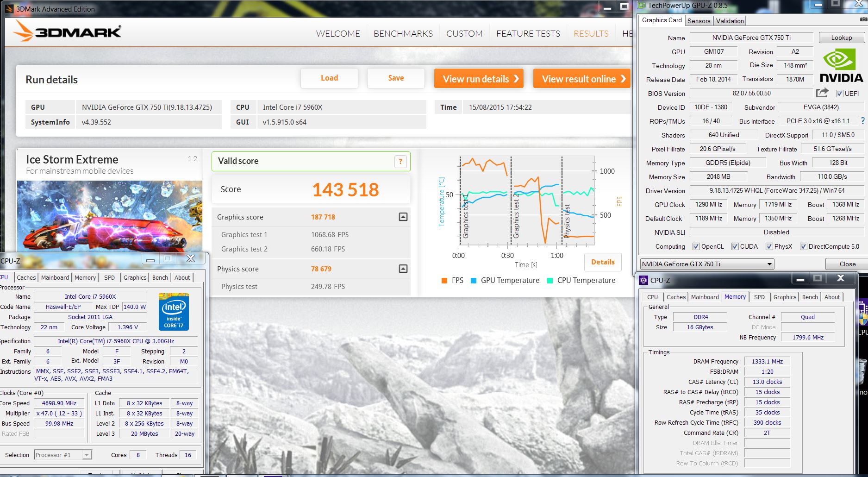
Task: Collapse the Graphics score section
Action: (x=403, y=217)
